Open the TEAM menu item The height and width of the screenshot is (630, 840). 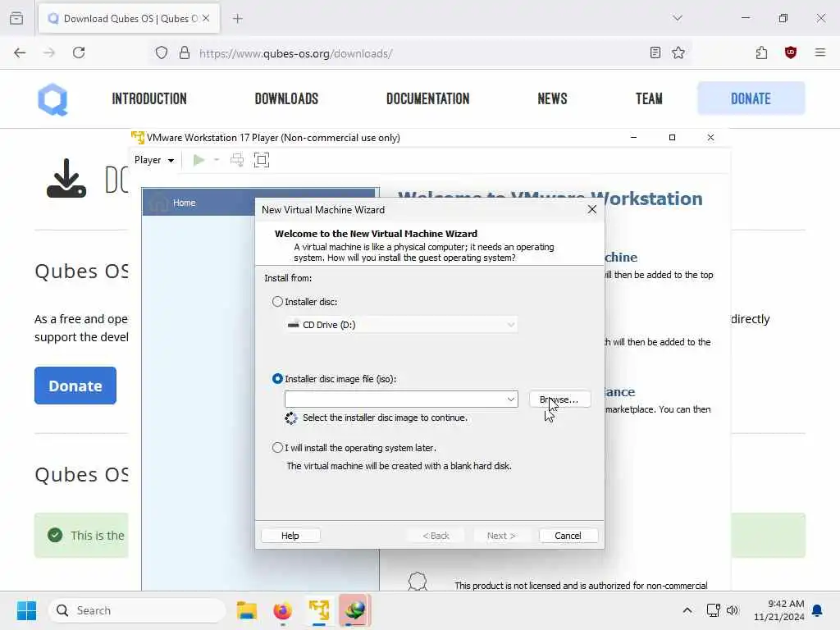pyautogui.click(x=650, y=98)
